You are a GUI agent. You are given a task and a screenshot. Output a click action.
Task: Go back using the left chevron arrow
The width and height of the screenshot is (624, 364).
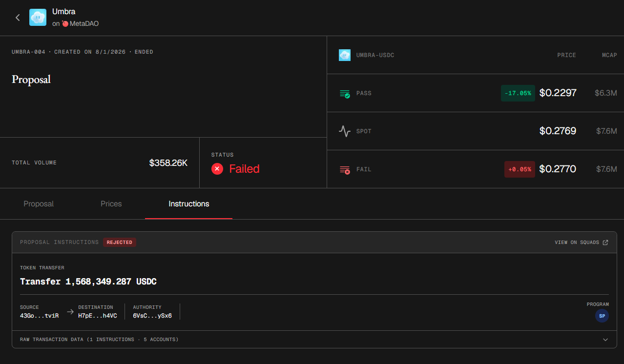tap(18, 18)
